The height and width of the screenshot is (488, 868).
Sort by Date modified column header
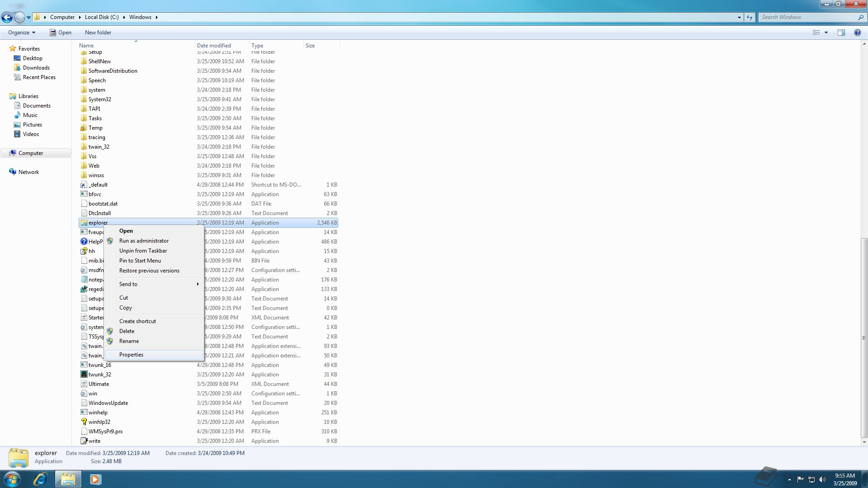[222, 46]
